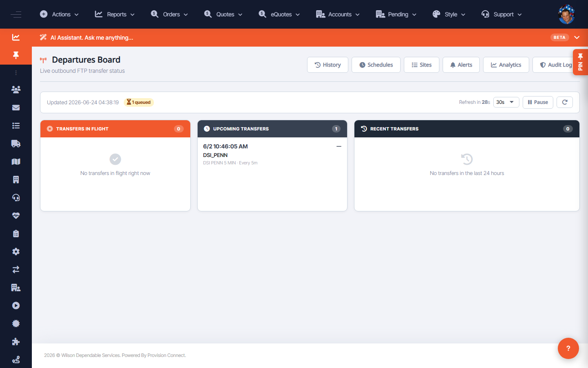Open the transfer arrows sidebar icon

point(16,269)
